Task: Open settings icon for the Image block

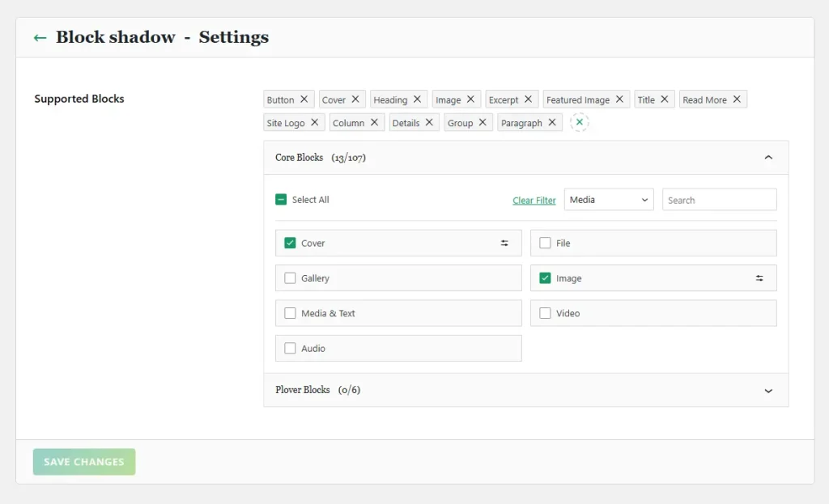Action: click(759, 278)
